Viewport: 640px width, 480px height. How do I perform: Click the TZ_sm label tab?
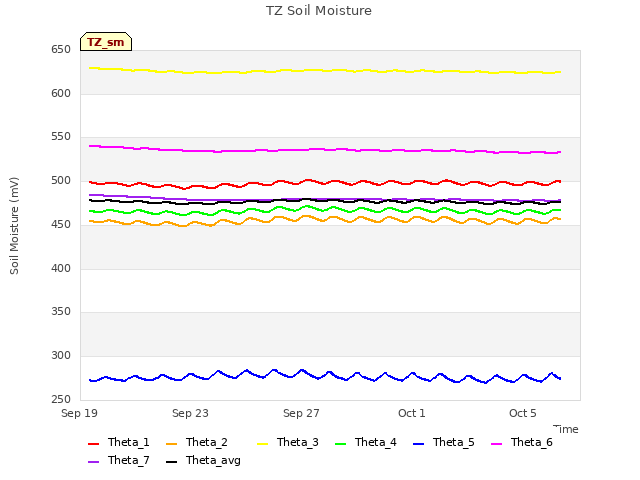click(106, 42)
